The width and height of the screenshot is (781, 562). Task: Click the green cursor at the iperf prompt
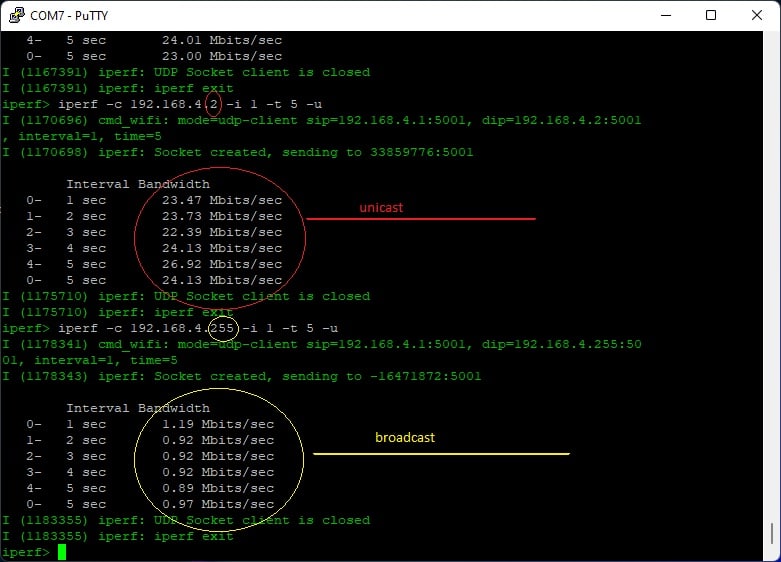[62, 552]
